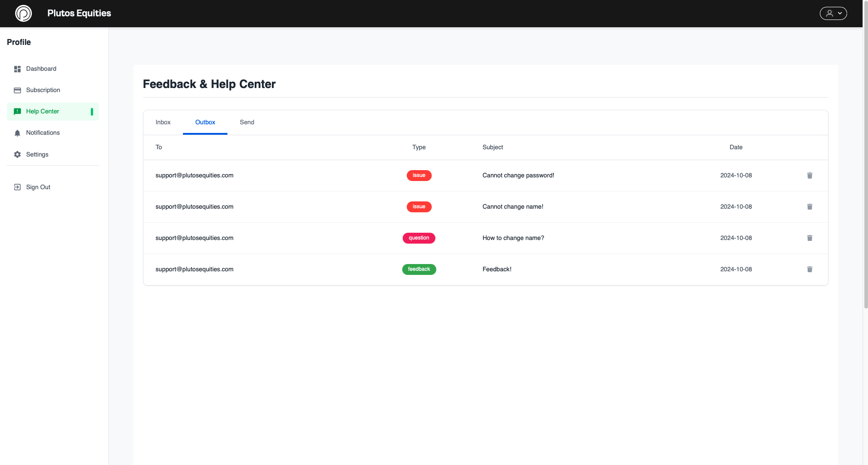868x465 pixels.
Task: Delete the 'Cannot change name!' message
Action: pyautogui.click(x=809, y=207)
